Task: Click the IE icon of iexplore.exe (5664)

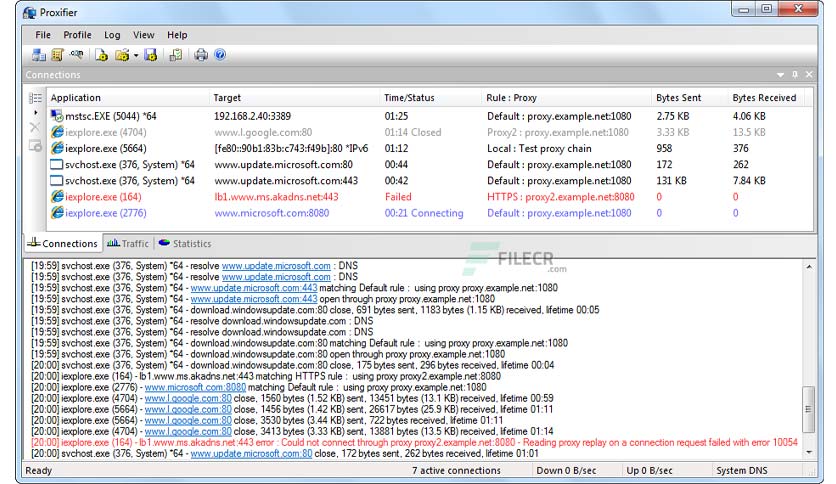Action: 57,148
